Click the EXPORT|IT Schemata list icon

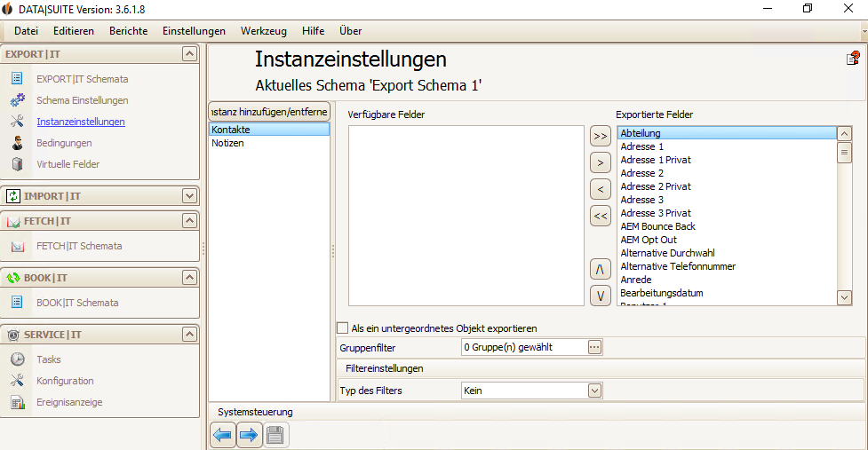coord(17,78)
